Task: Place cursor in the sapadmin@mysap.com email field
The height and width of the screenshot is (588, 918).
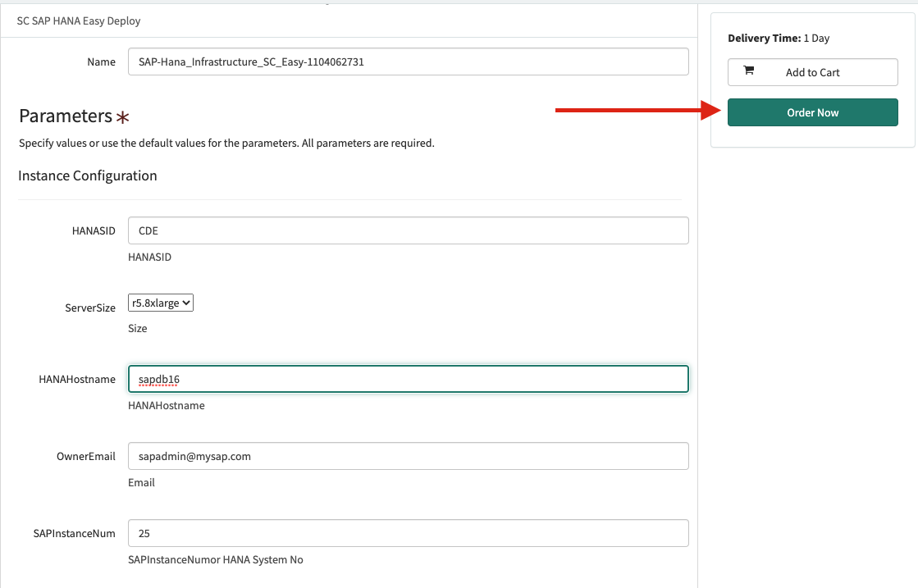Action: coord(408,456)
